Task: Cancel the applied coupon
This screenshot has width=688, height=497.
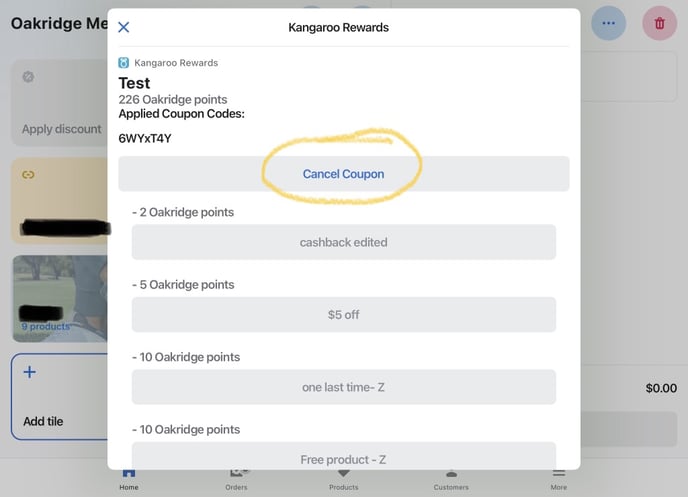Action: point(344,174)
